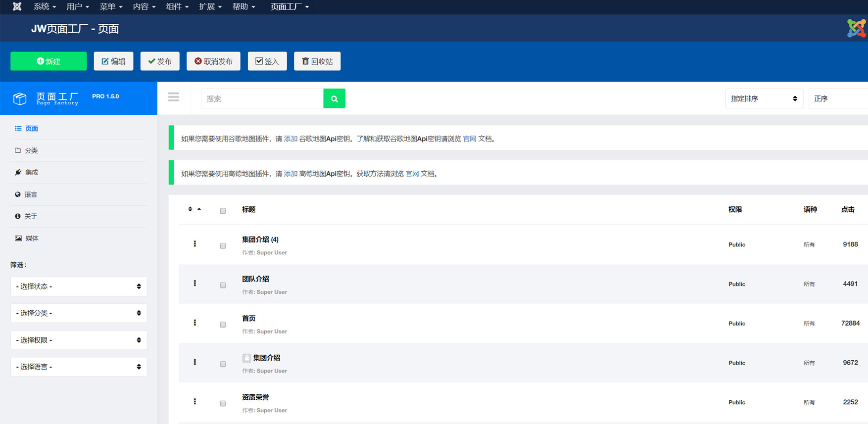Check the 团队介绍 row checkbox
The width and height of the screenshot is (868, 424).
tap(223, 285)
